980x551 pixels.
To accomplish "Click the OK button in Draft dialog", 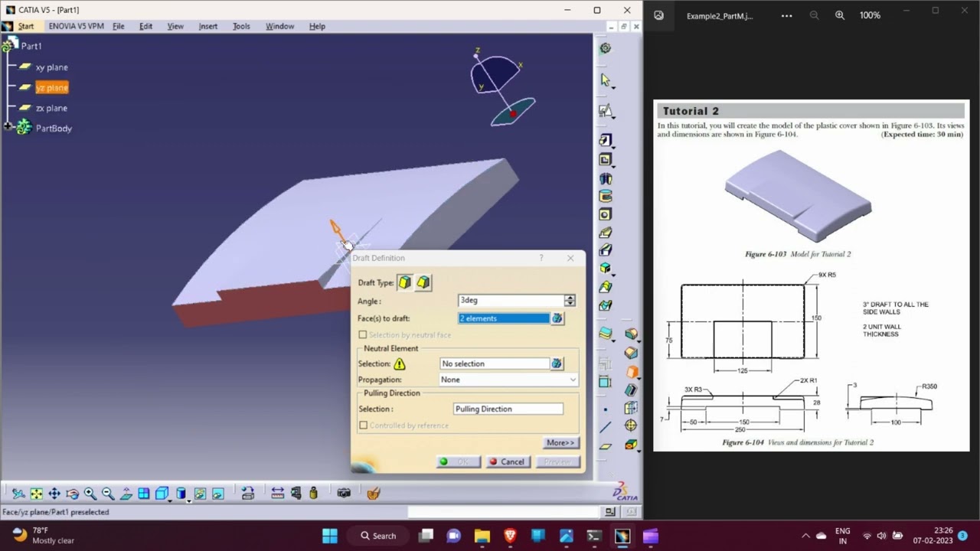I will [x=457, y=462].
